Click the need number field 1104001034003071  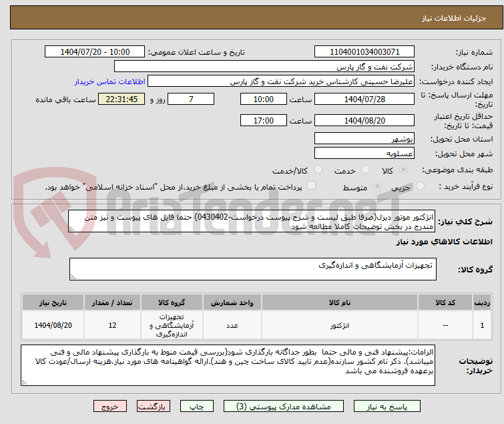click(364, 52)
